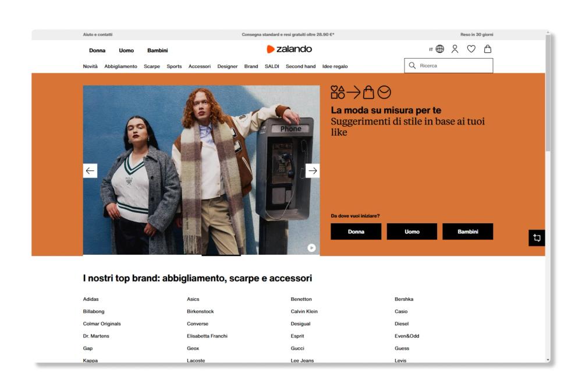Open the Asics brand link
Image resolution: width=582 pixels, height=392 pixels.
[193, 299]
